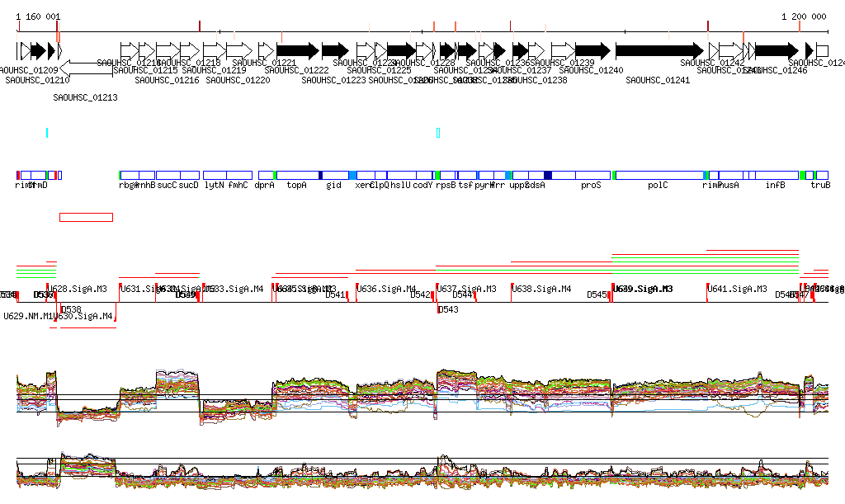Select the proS gene box

point(591,175)
